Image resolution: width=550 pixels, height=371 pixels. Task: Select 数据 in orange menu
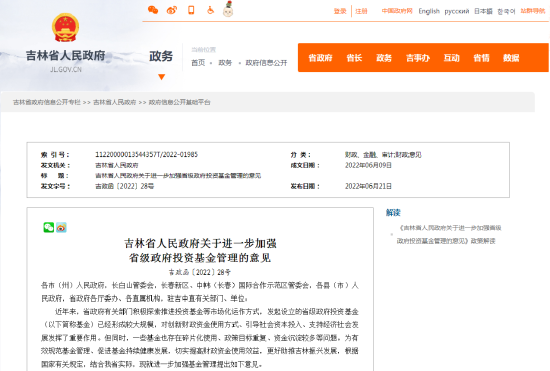pyautogui.click(x=511, y=58)
